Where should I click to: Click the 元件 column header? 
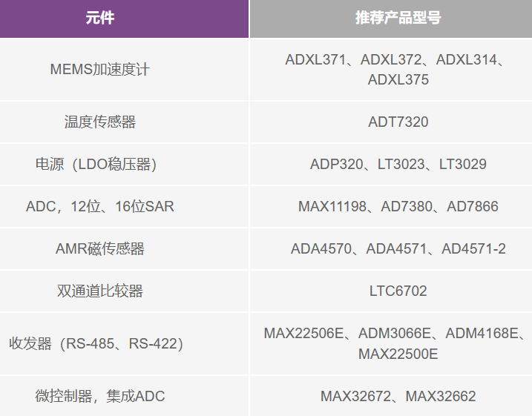[x=124, y=19]
